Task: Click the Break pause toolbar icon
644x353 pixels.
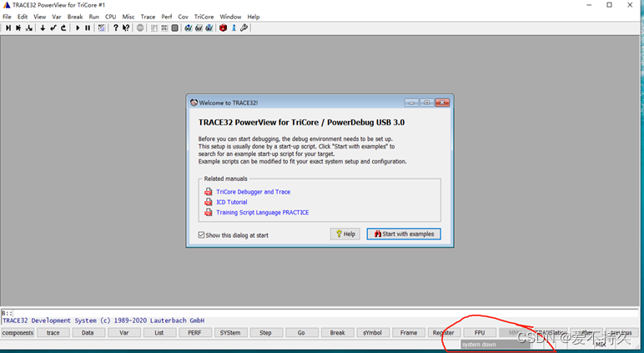Action: pos(88,28)
